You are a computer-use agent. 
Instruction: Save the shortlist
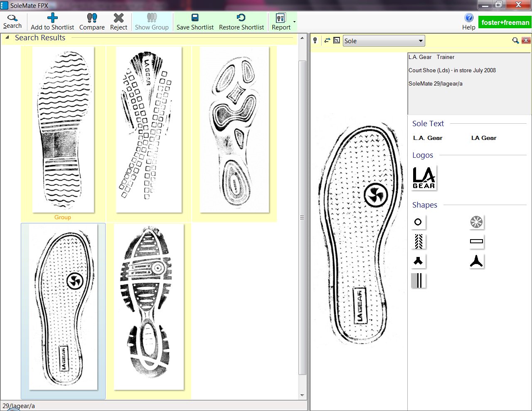pos(195,22)
